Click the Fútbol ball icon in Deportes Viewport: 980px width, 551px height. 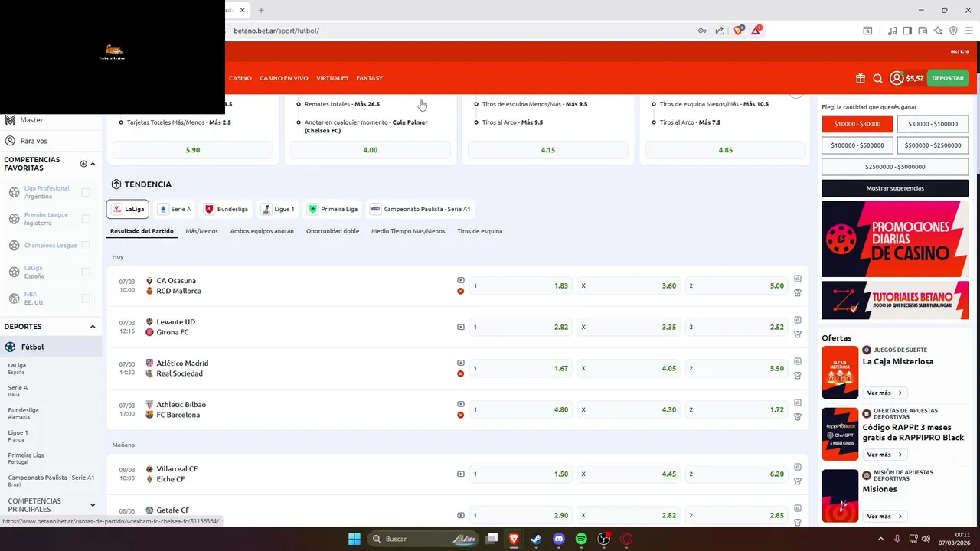coord(11,347)
